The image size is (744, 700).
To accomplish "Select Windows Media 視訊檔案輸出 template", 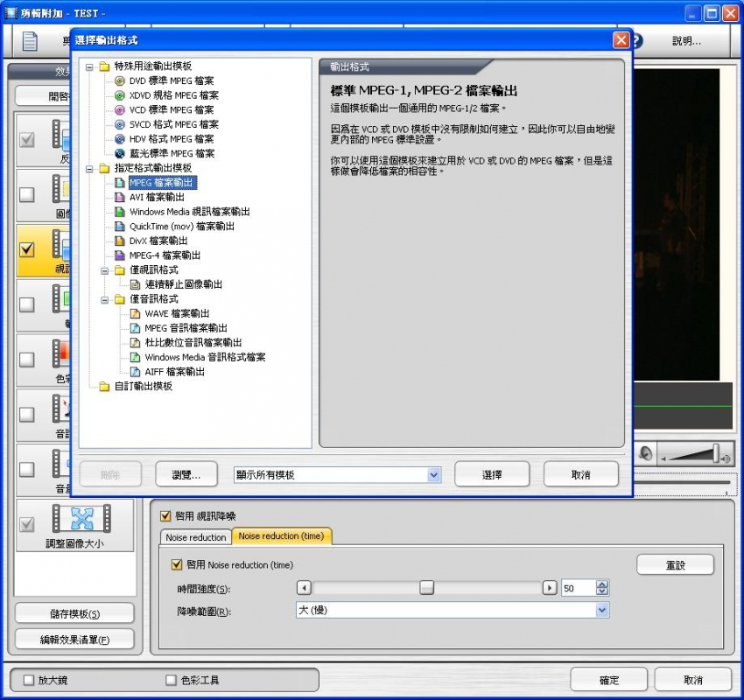I will (189, 212).
